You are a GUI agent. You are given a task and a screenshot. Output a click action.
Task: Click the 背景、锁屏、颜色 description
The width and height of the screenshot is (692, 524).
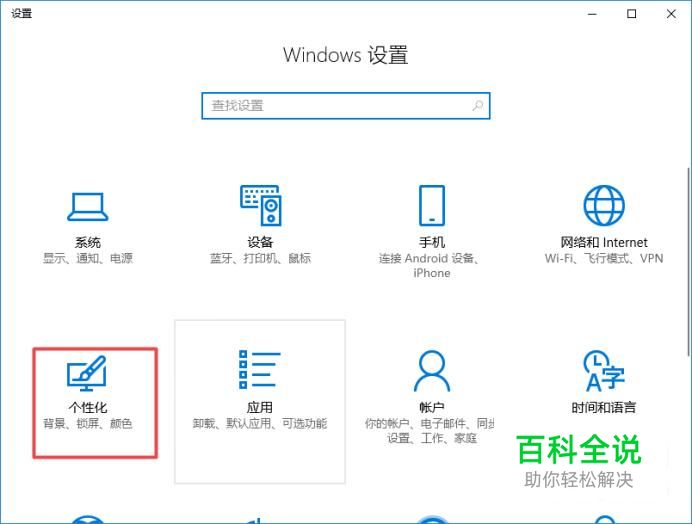tap(87, 424)
